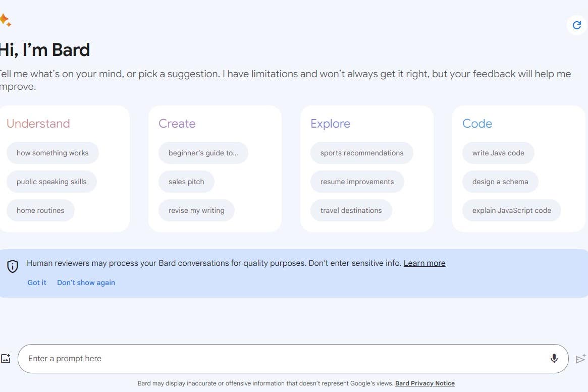
Task: Choose the 'home routines' chip
Action: 40,210
